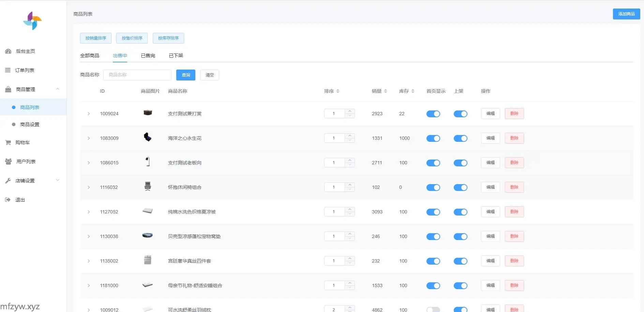Click the users icon beside 用户列表
This screenshot has height=312, width=644.
(x=8, y=162)
